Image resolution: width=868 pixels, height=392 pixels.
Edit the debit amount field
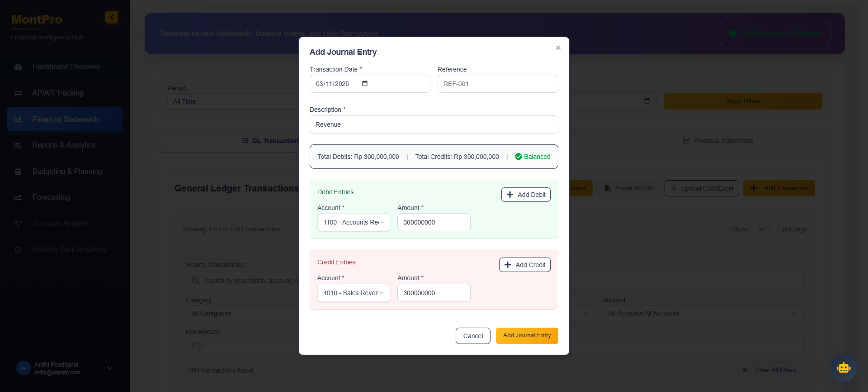pyautogui.click(x=434, y=222)
